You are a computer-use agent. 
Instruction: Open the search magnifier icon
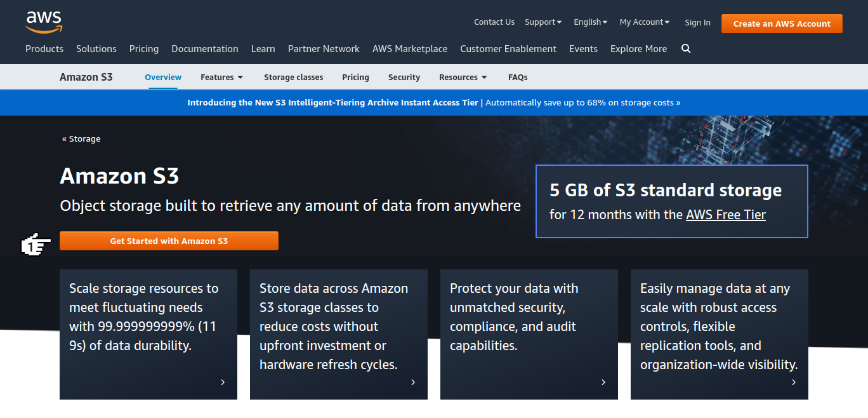pyautogui.click(x=686, y=49)
